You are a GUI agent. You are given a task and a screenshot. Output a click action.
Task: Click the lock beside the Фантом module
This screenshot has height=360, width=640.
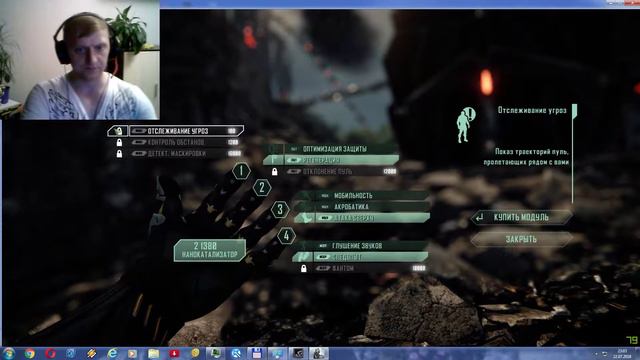[x=304, y=268]
